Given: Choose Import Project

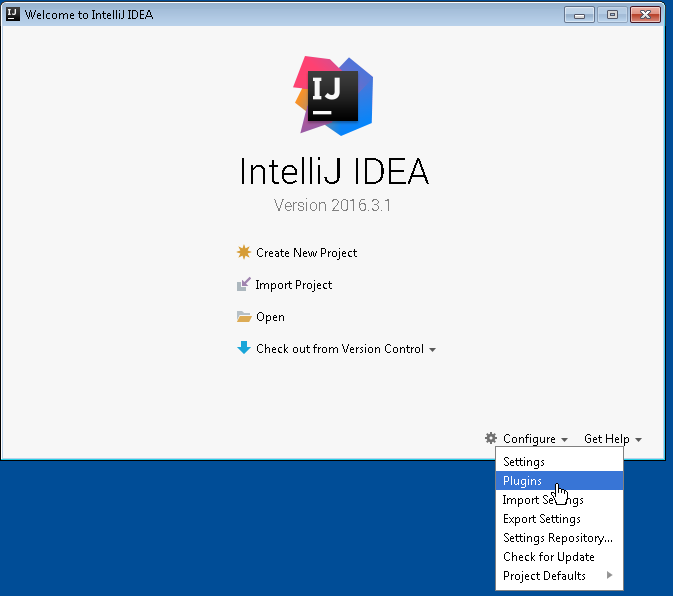Looking at the screenshot, I should (294, 285).
